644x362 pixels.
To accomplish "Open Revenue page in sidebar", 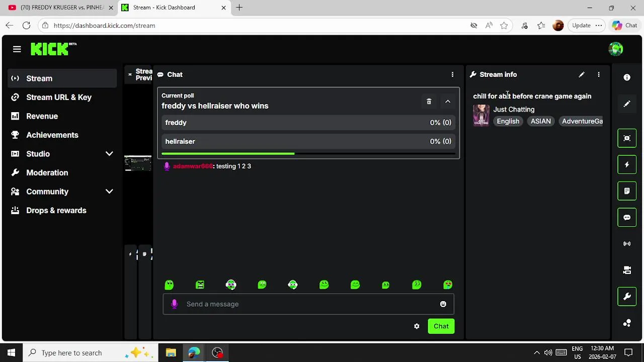I will [x=62, y=116].
